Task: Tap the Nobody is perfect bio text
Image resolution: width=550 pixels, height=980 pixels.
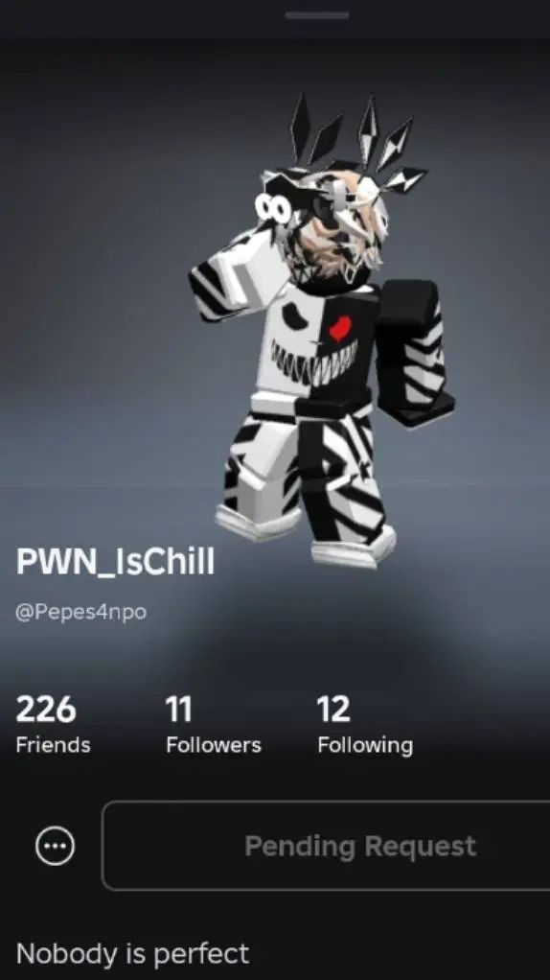Action: click(x=132, y=954)
